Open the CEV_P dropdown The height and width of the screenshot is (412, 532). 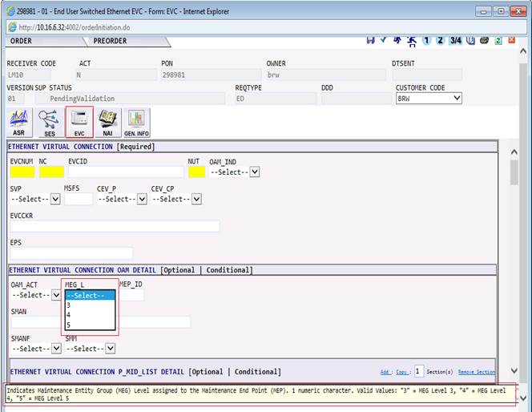(122, 199)
